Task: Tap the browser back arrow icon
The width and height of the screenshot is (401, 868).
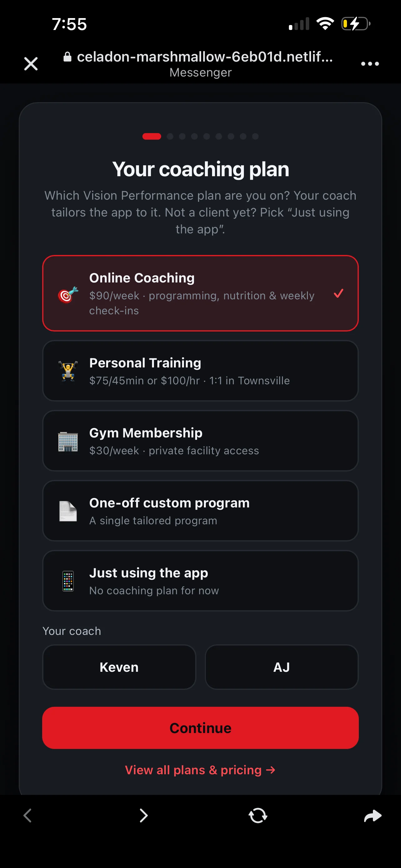Action: click(x=27, y=816)
